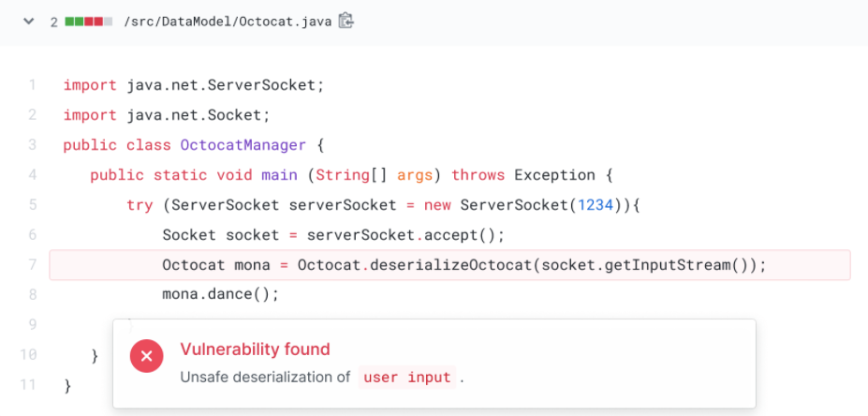
Task: Copy the Octocat.java file path
Action: point(346,21)
